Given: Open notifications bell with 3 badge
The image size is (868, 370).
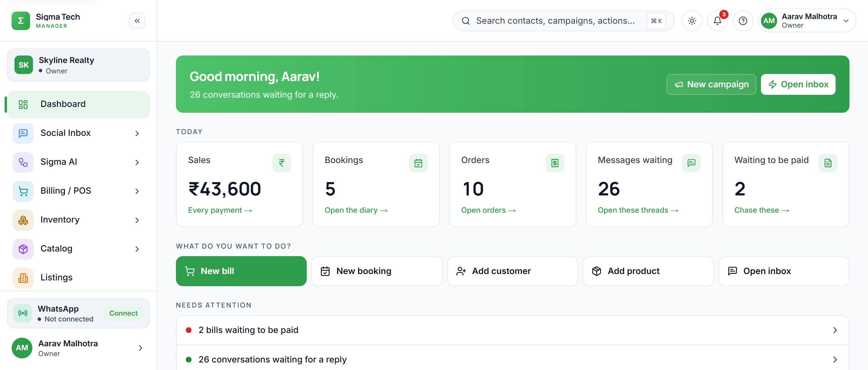Looking at the screenshot, I should [717, 21].
